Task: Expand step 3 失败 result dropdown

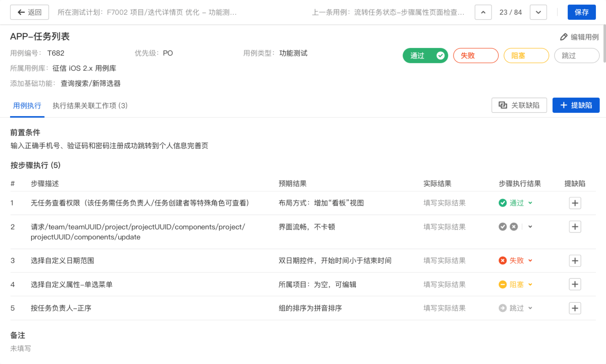Action: pyautogui.click(x=530, y=260)
